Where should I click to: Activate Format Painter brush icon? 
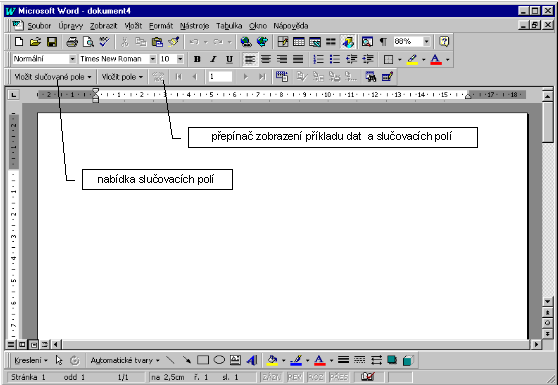pyautogui.click(x=174, y=42)
